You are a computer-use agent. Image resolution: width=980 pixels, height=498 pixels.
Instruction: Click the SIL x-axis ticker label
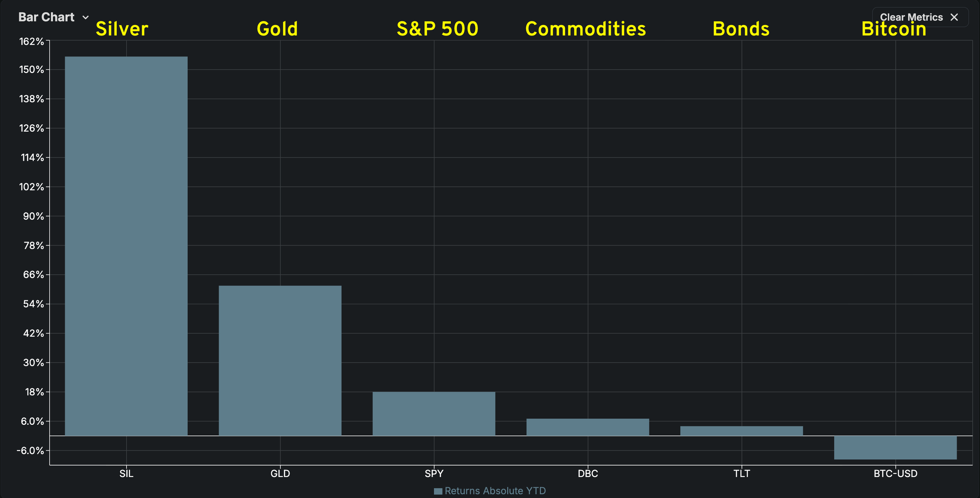[x=126, y=474]
